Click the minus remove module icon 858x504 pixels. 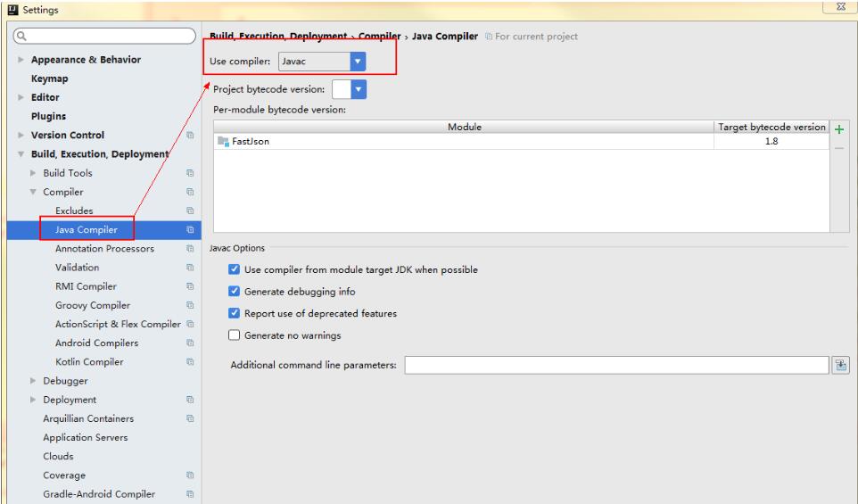(x=837, y=147)
